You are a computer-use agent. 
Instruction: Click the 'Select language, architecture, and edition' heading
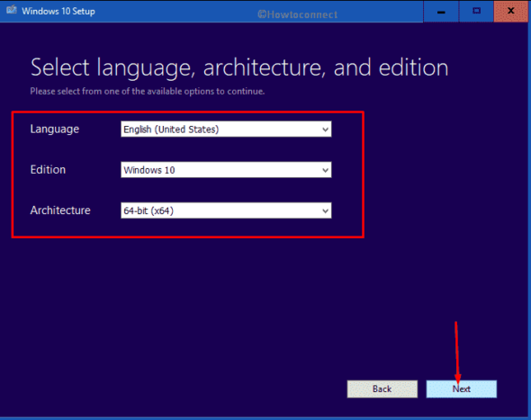(x=239, y=67)
